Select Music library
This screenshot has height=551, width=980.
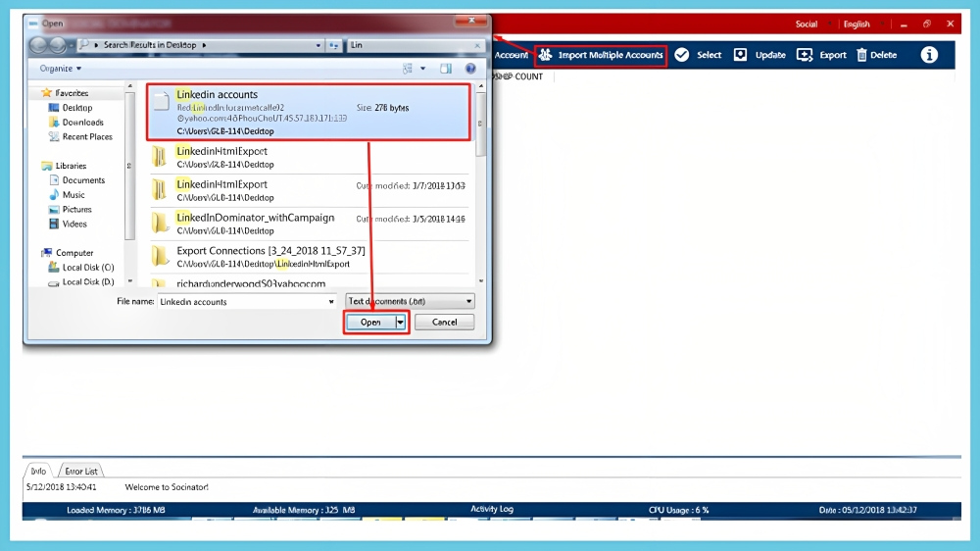tap(67, 194)
